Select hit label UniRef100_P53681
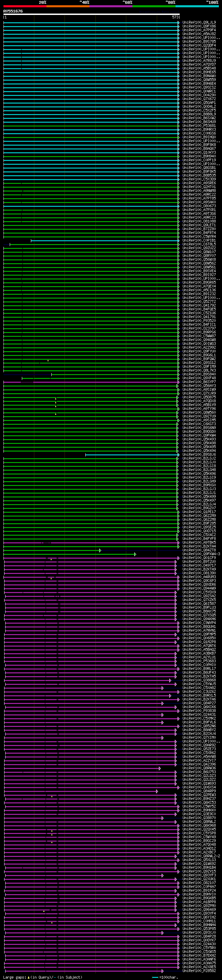Image resolution: width=222 pixels, height=980 pixels. [199, 125]
